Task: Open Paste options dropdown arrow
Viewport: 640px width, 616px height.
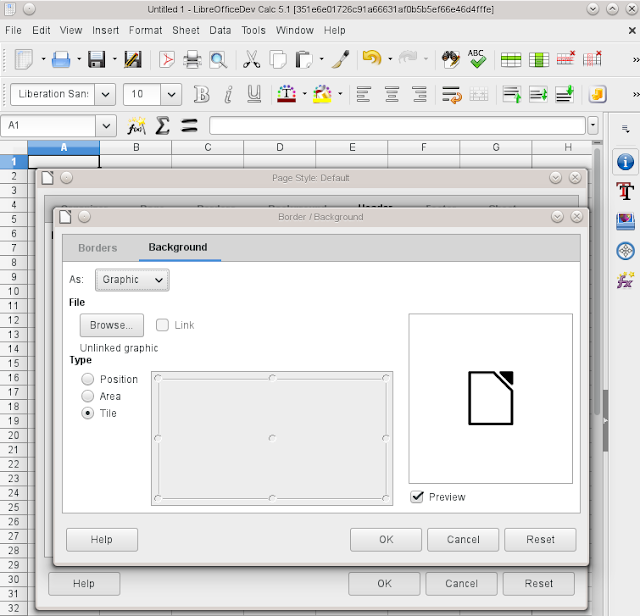Action: (x=322, y=60)
